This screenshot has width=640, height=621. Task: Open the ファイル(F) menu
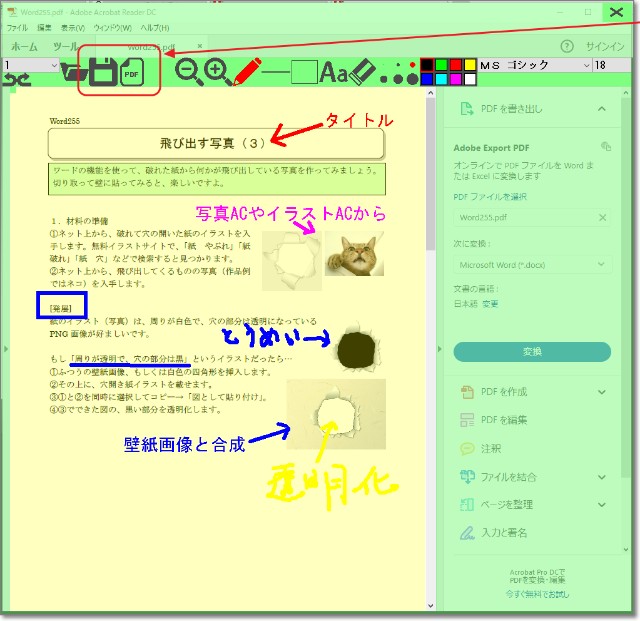[x=18, y=28]
